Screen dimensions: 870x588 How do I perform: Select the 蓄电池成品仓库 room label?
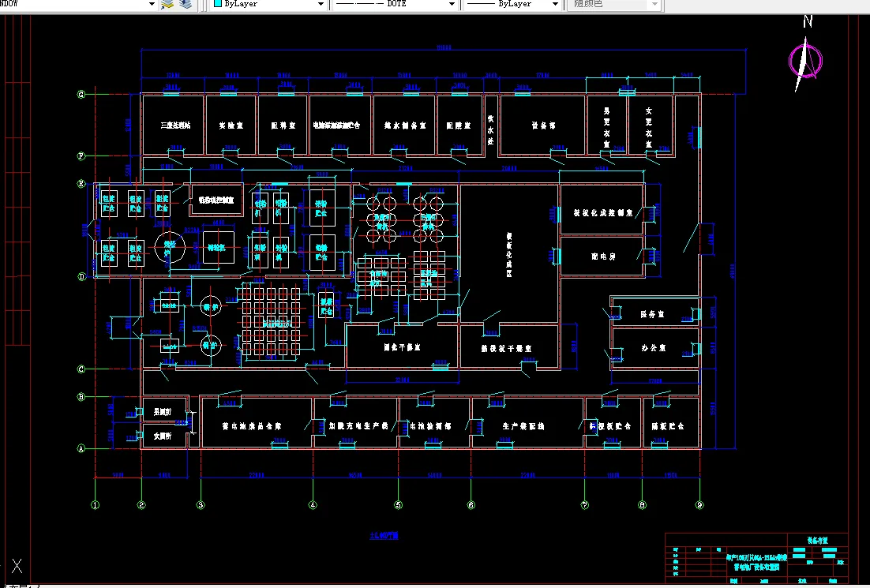click(251, 426)
